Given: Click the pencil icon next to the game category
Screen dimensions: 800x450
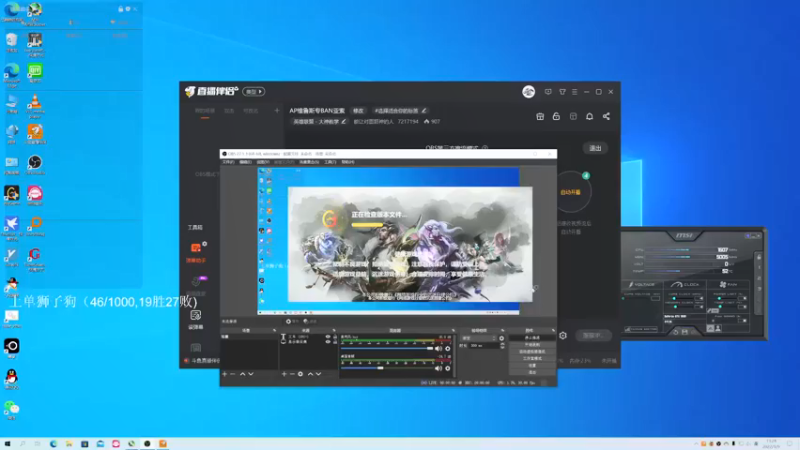Looking at the screenshot, I should coord(343,121).
